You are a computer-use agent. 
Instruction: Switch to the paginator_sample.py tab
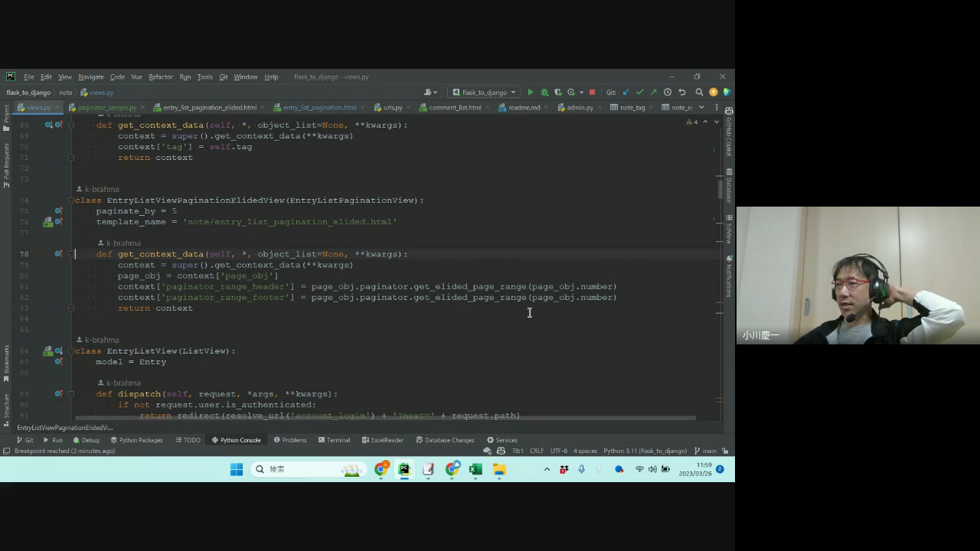tap(106, 108)
